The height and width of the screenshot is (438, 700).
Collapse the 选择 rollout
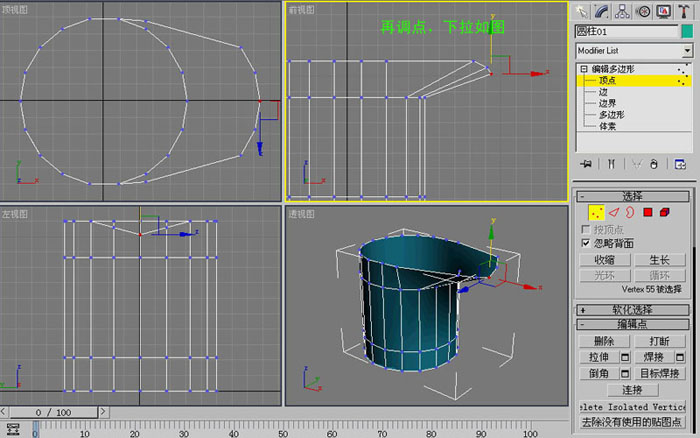pos(633,196)
